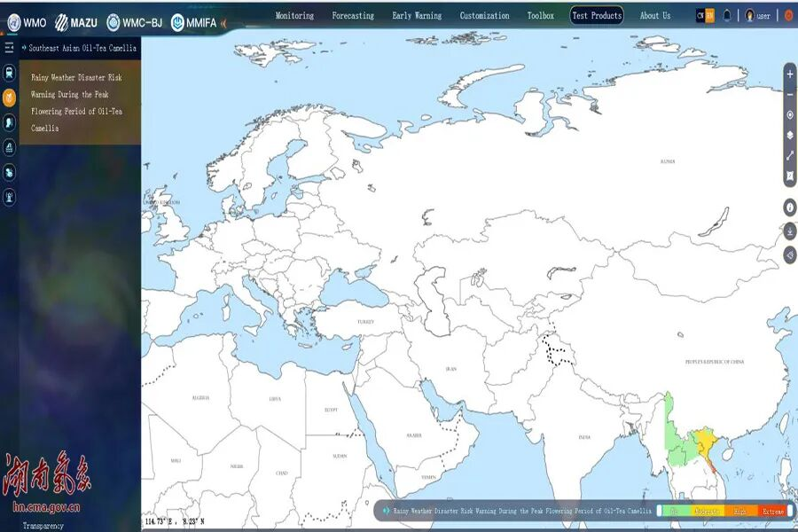
Task: Zoom out of the map
Action: point(789,94)
